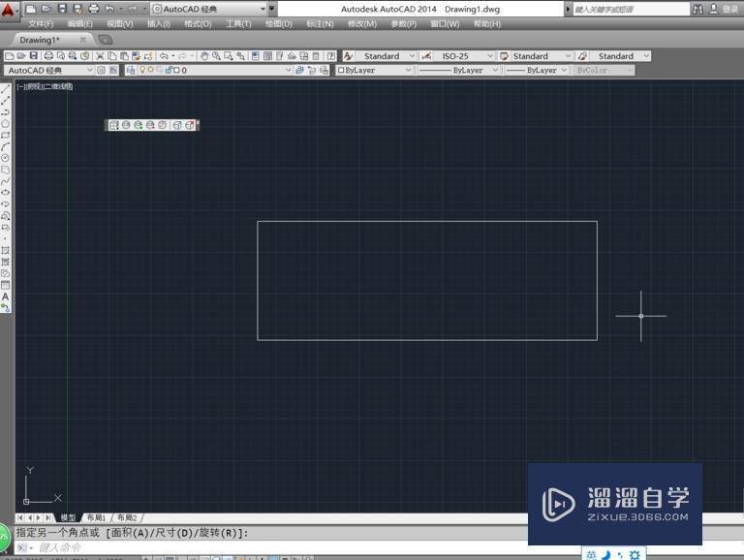Select the Multiline Text A tool
This screenshot has width=744, height=560.
5,296
